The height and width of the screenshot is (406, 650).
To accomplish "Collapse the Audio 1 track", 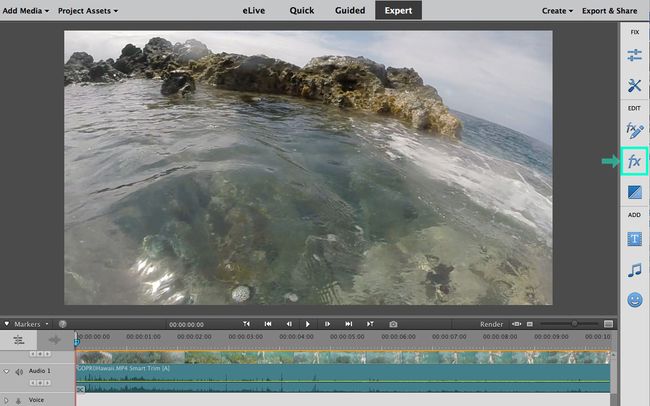I will pyautogui.click(x=6, y=371).
